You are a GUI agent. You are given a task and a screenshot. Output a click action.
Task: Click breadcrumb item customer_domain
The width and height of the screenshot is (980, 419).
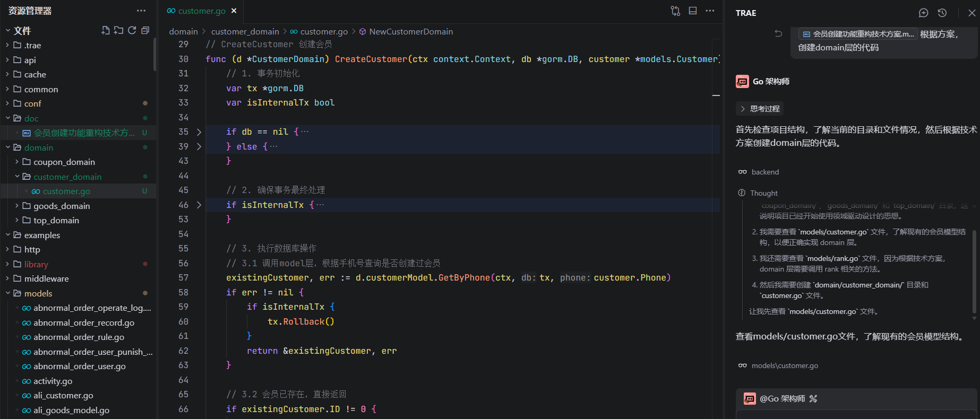click(245, 32)
